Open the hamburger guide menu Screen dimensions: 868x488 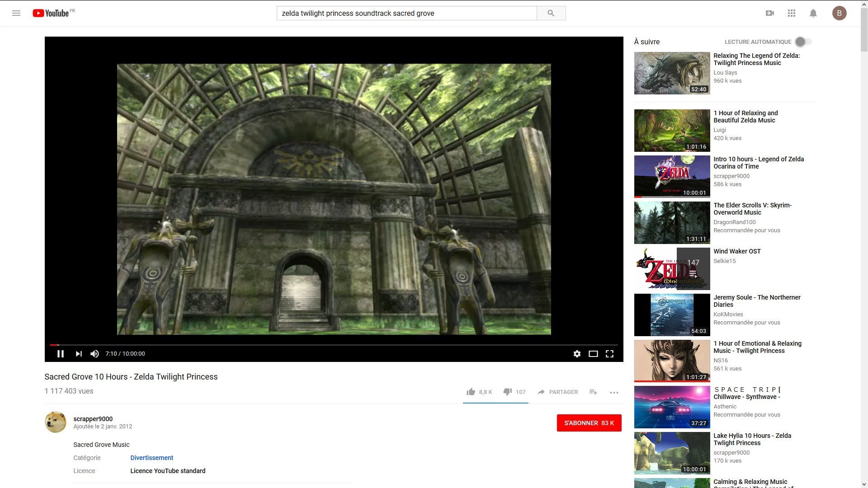[16, 13]
